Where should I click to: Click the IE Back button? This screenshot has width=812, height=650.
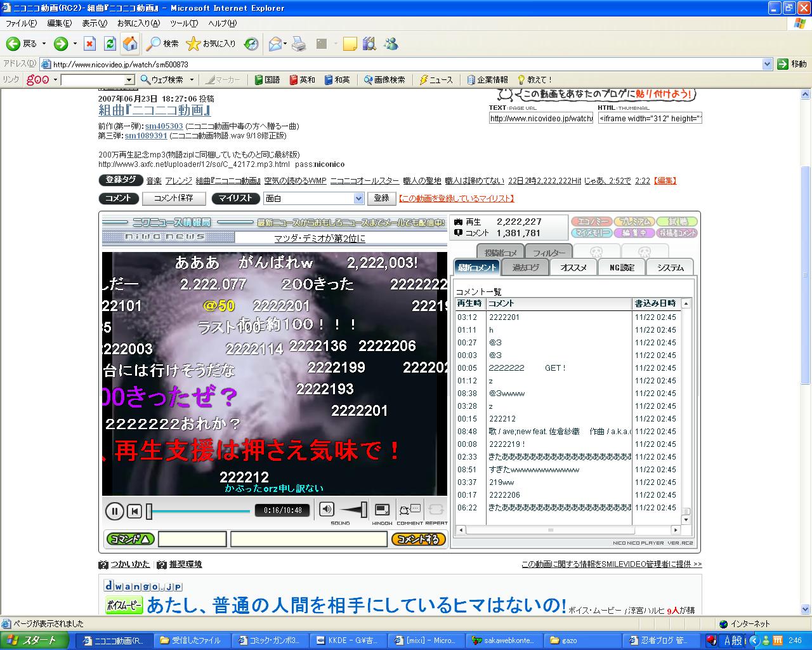22,44
